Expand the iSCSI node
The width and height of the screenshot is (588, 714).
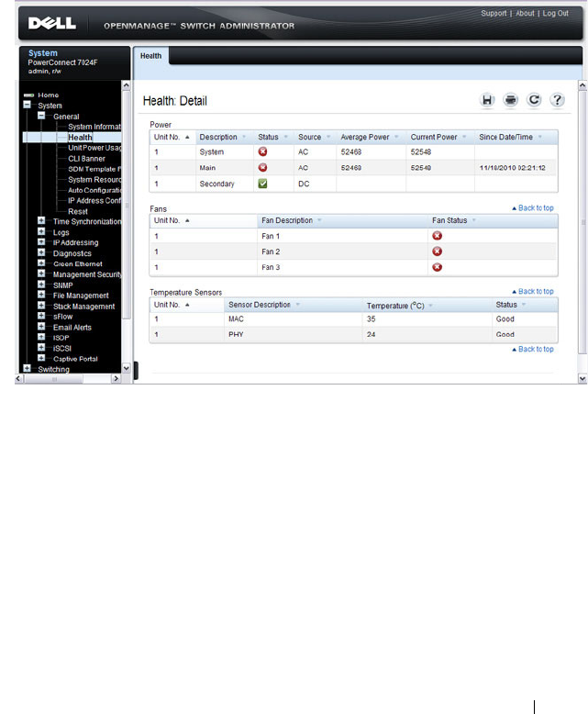[41, 348]
